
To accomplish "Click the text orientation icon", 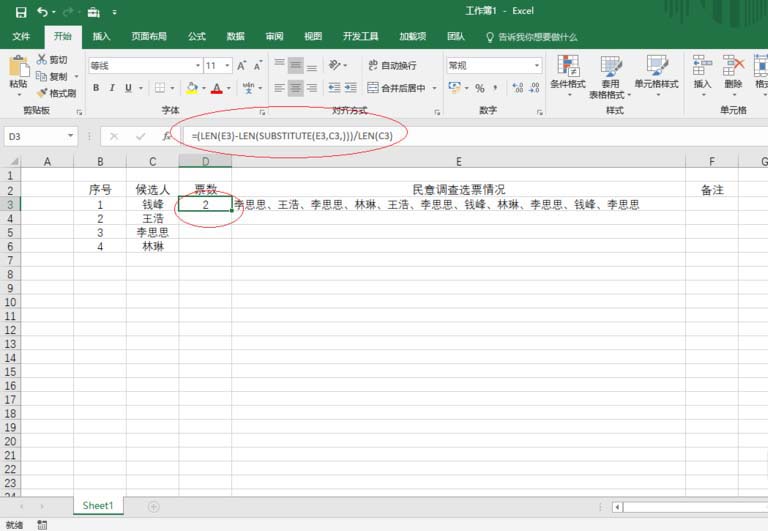I will click(x=335, y=65).
